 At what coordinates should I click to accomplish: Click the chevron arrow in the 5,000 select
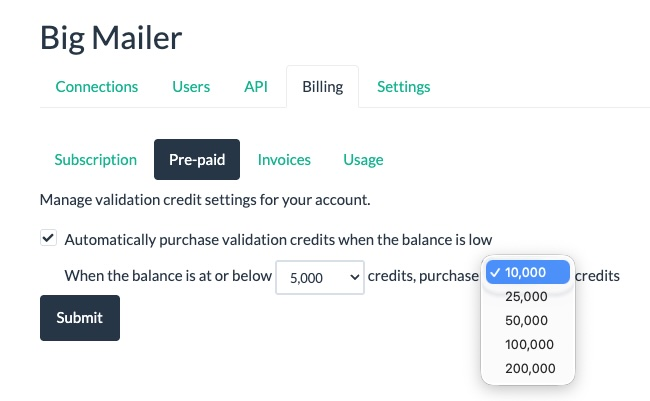tap(354, 277)
